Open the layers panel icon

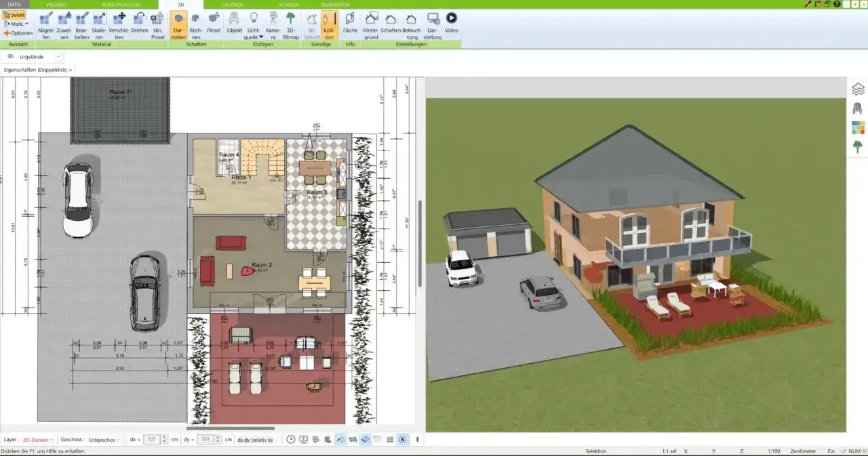[858, 89]
